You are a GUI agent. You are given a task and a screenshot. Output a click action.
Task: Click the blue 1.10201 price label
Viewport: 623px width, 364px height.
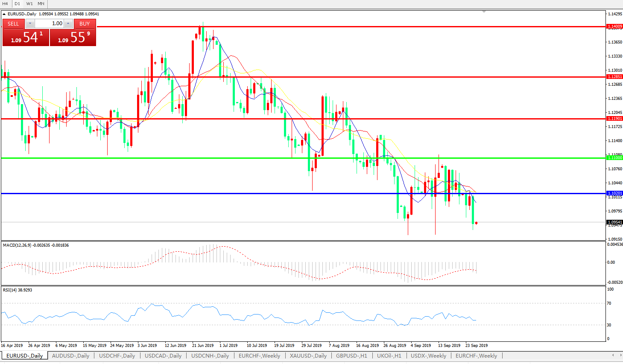[x=614, y=193]
